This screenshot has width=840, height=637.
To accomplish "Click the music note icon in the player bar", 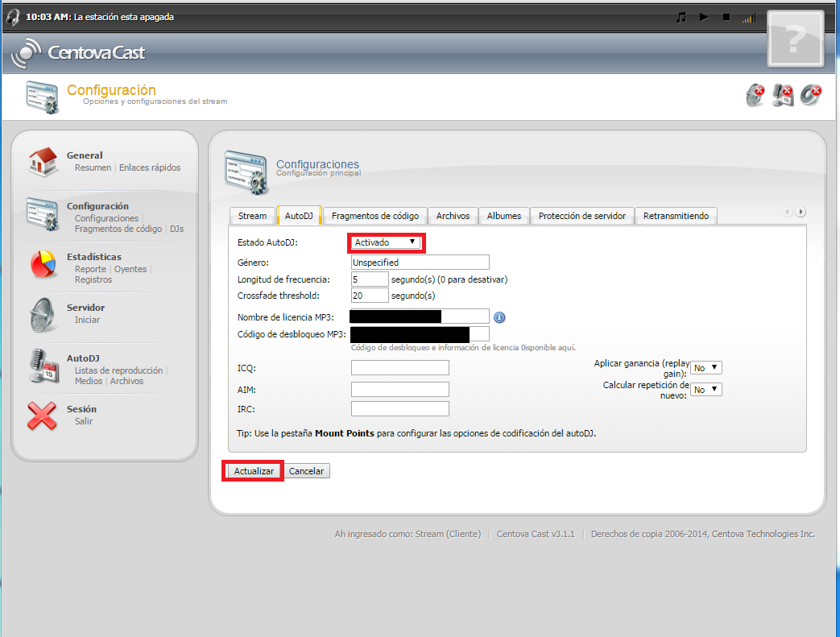I will [681, 17].
